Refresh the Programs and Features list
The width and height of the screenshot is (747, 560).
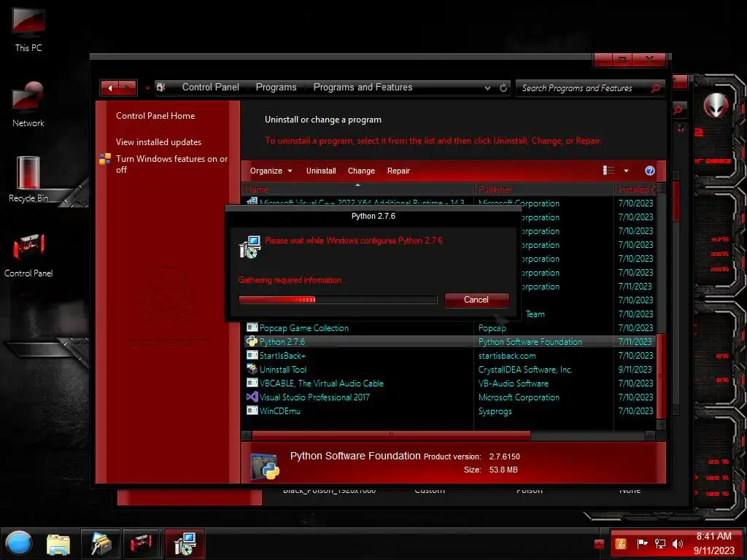coord(503,87)
